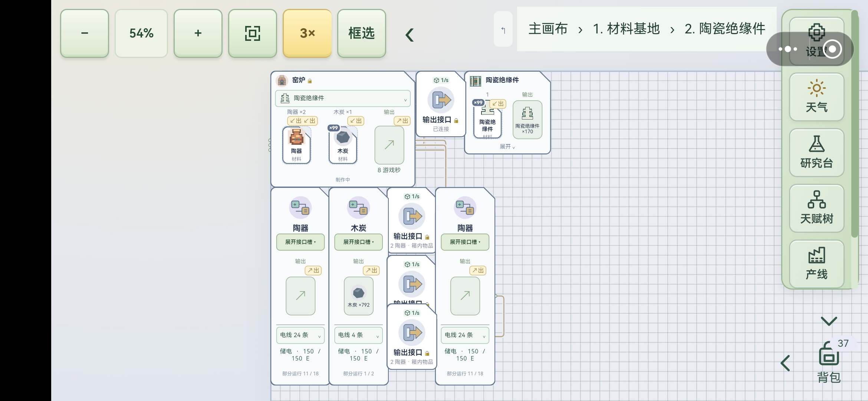The image size is (868, 401).
Task: Zoom out with the minus button
Action: (85, 33)
